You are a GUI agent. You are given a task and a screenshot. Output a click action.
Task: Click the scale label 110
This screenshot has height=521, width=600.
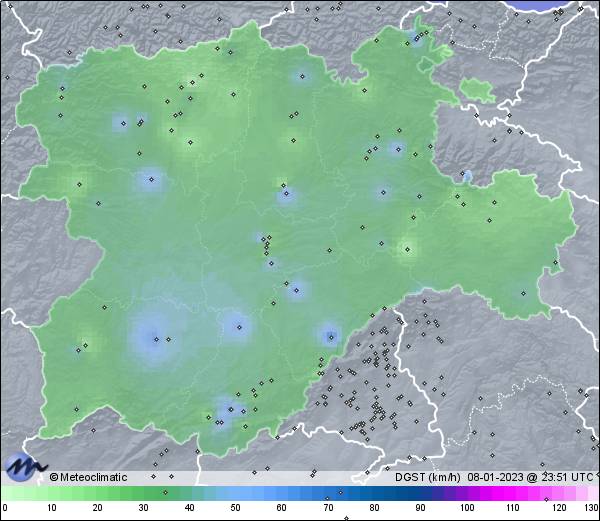click(513, 508)
